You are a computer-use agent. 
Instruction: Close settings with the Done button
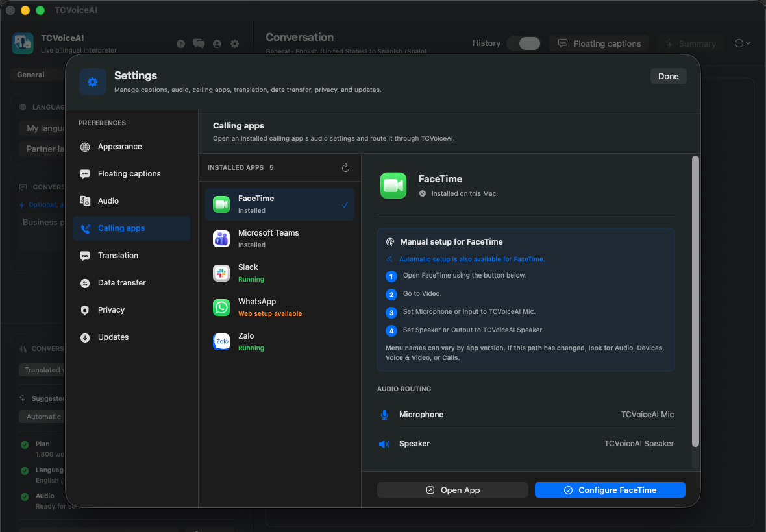click(668, 76)
